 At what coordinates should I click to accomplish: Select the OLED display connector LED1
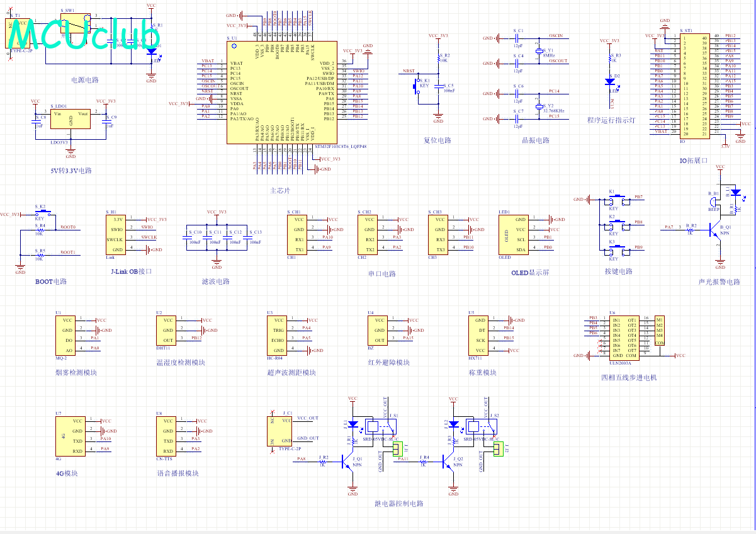click(x=514, y=235)
